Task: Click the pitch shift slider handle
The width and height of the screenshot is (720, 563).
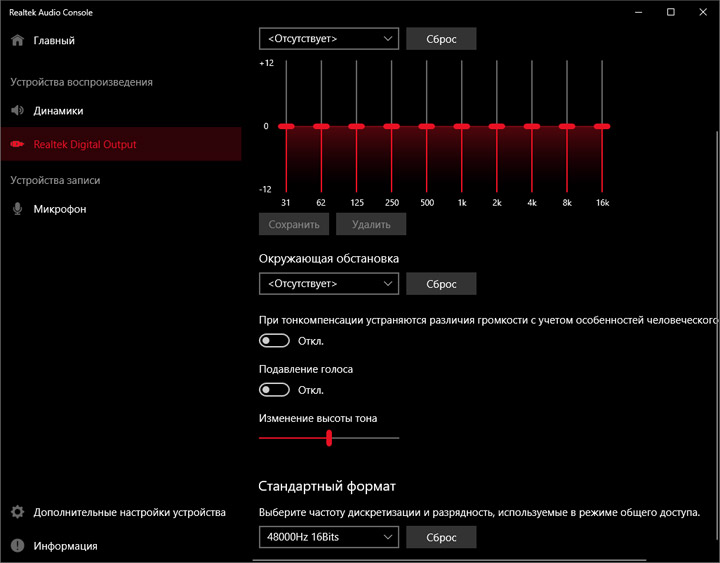Action: [x=329, y=438]
